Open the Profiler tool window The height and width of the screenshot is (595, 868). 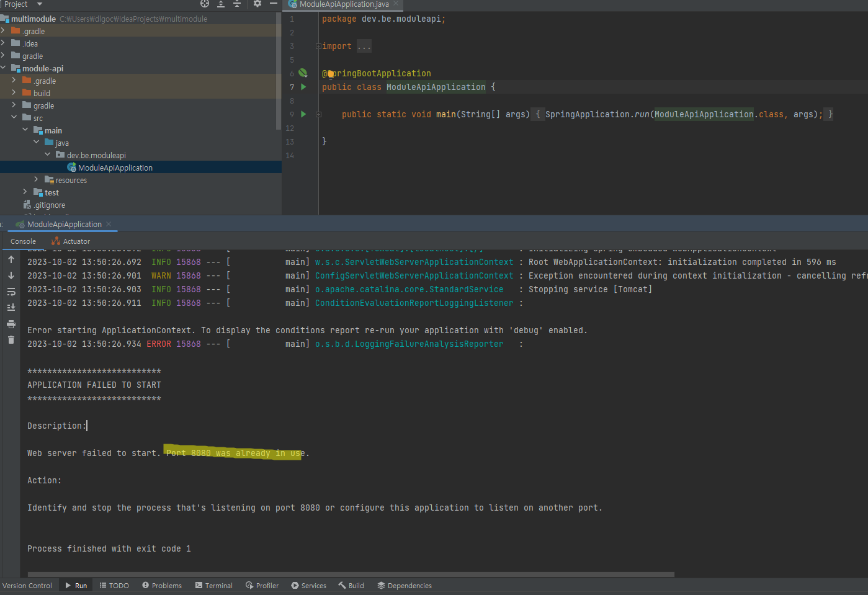tap(262, 586)
